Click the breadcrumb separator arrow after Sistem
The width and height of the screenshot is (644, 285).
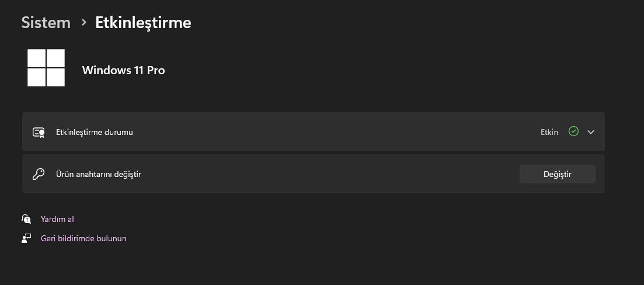83,22
